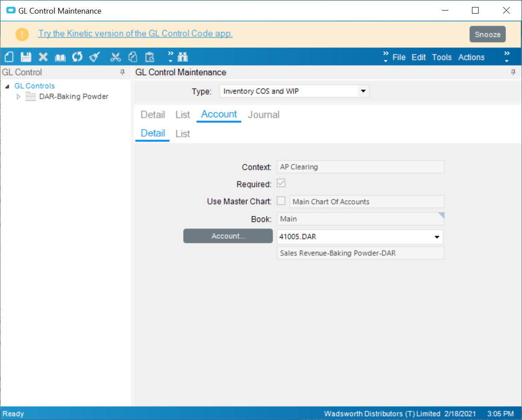Toggle the Required checkbox

pyautogui.click(x=281, y=183)
